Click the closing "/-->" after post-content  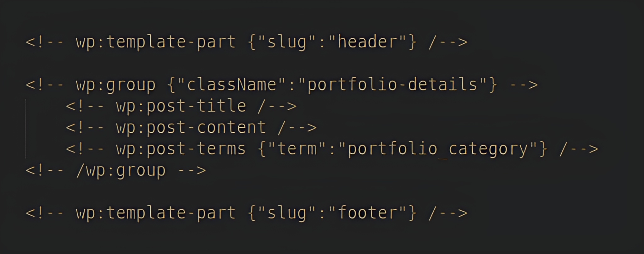297,128
